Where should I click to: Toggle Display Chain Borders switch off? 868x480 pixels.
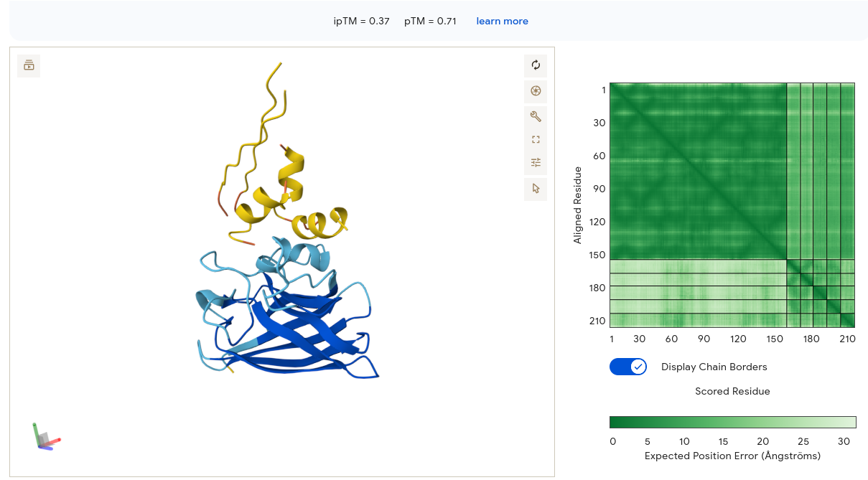628,367
